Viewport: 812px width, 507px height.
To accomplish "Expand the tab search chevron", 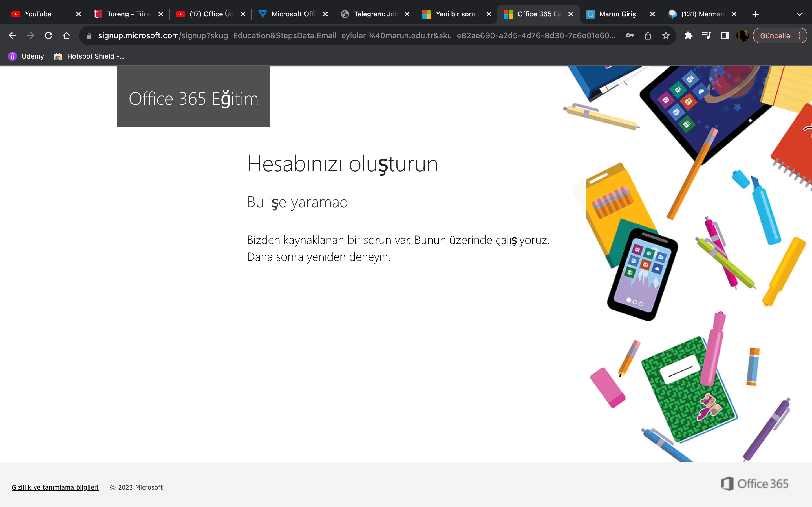I will coord(799,14).
